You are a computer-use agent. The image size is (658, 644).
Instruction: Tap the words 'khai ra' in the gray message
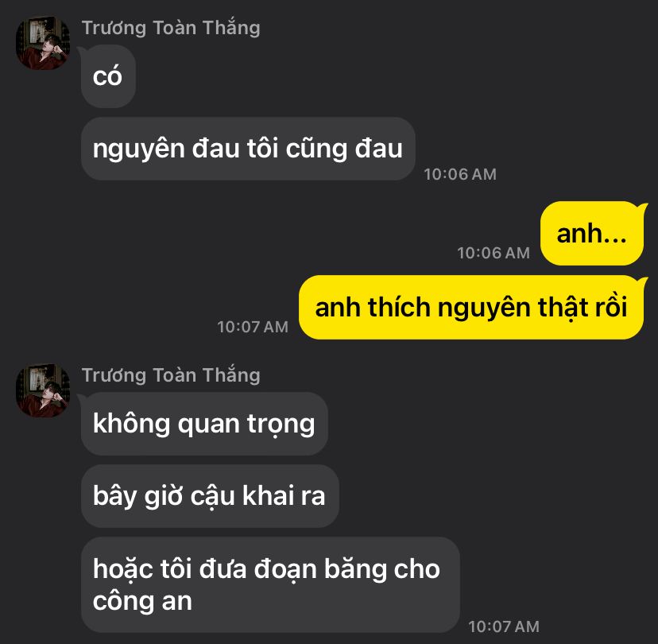tap(284, 496)
